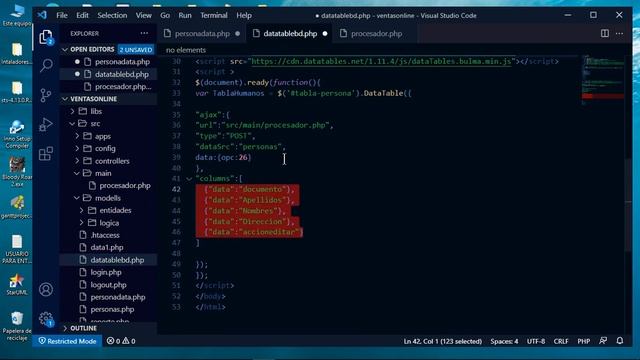
Task: Open the Terminal menu
Action: pyautogui.click(x=213, y=16)
